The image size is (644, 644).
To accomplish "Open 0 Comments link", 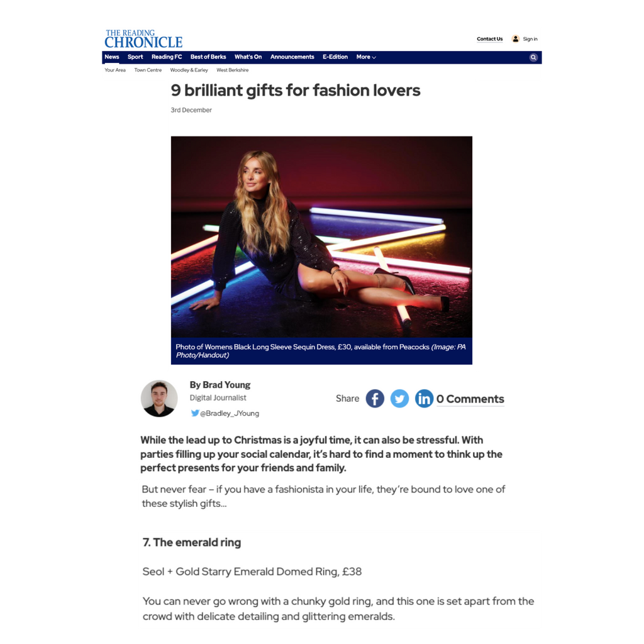I will click(470, 399).
